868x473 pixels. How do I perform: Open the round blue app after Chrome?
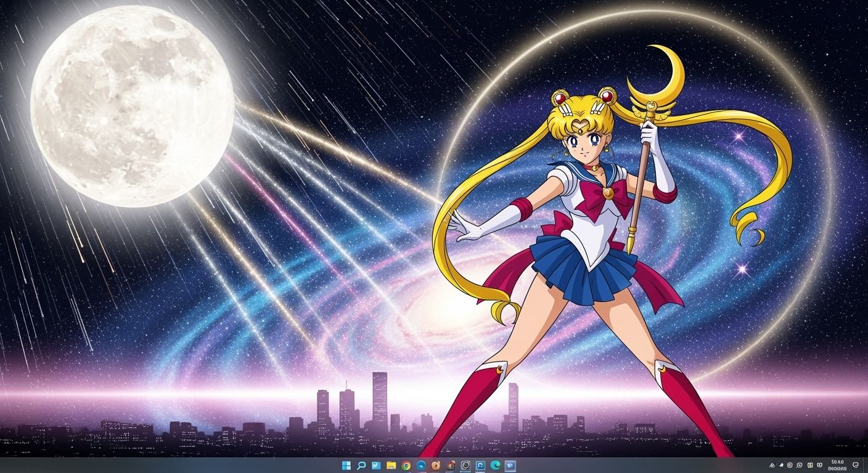click(x=421, y=466)
